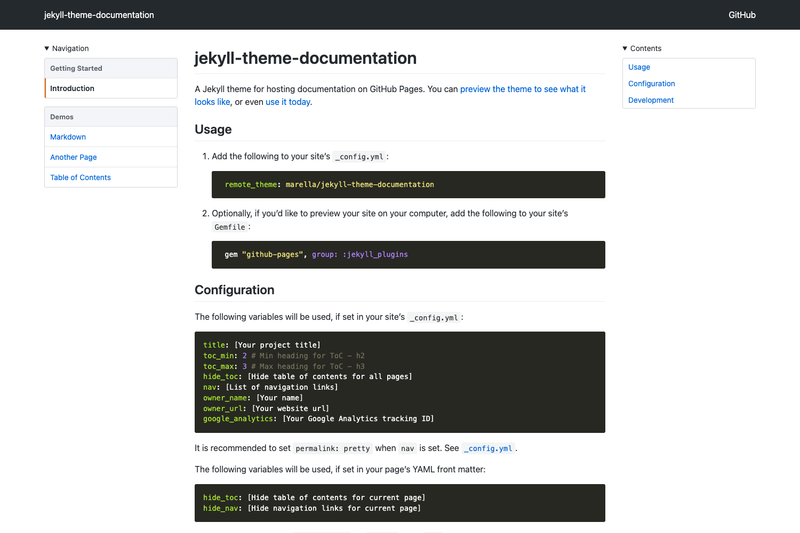Collapse the Navigation disclosure triangle
Viewport: 800px width, 533px height.
46,48
